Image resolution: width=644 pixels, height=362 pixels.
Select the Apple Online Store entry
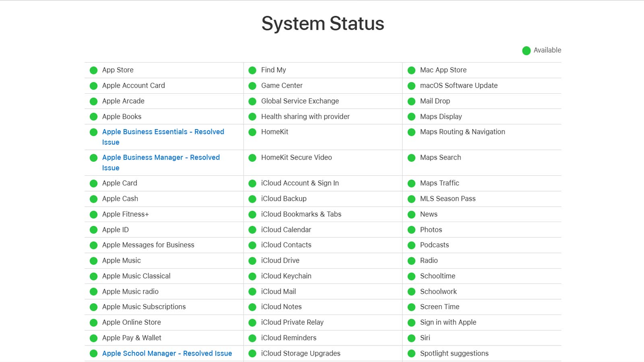point(132,322)
